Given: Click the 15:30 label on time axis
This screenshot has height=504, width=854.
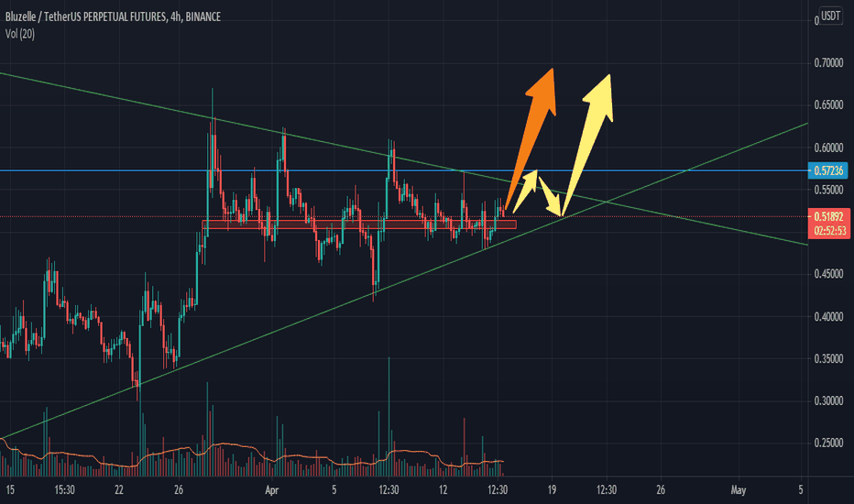Looking at the screenshot, I should 64,490.
